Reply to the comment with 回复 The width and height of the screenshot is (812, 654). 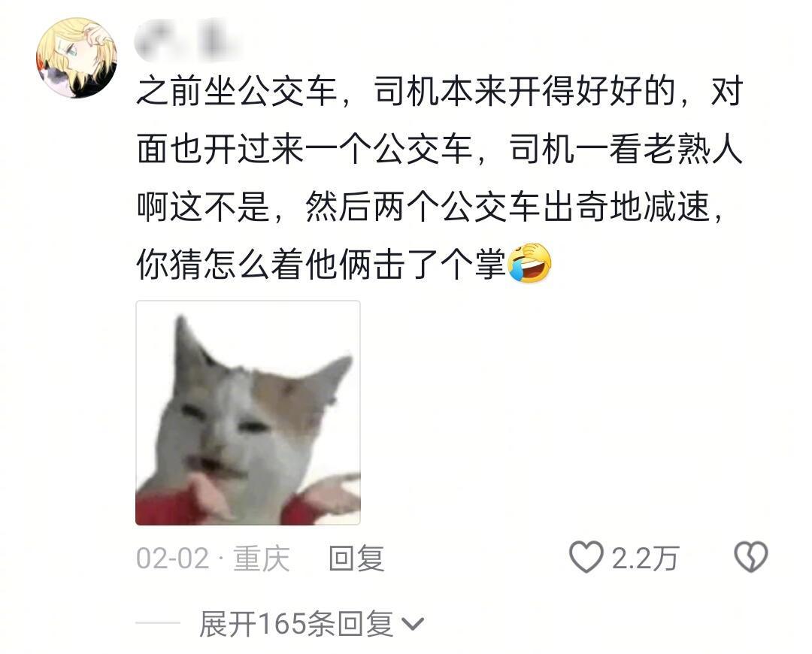pyautogui.click(x=357, y=559)
